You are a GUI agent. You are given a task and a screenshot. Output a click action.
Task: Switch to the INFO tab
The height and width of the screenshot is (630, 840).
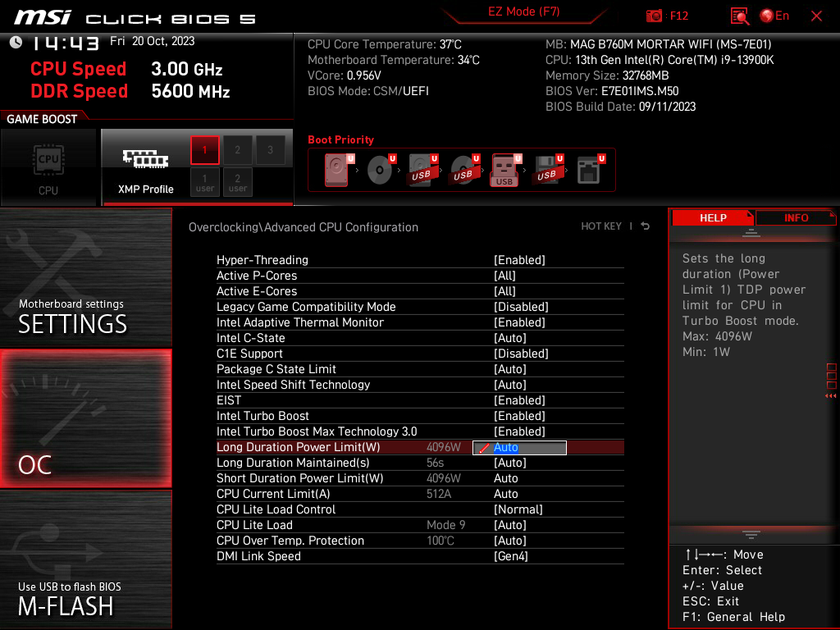click(x=796, y=218)
